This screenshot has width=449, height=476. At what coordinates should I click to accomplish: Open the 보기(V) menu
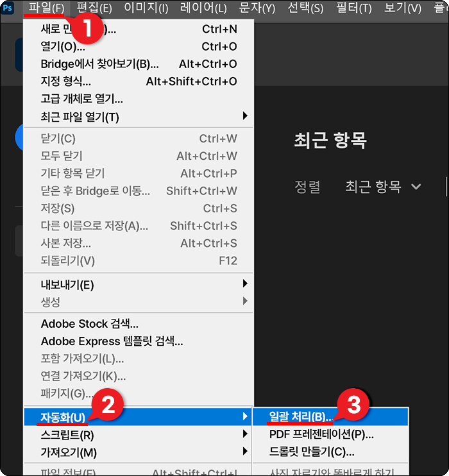(x=403, y=8)
